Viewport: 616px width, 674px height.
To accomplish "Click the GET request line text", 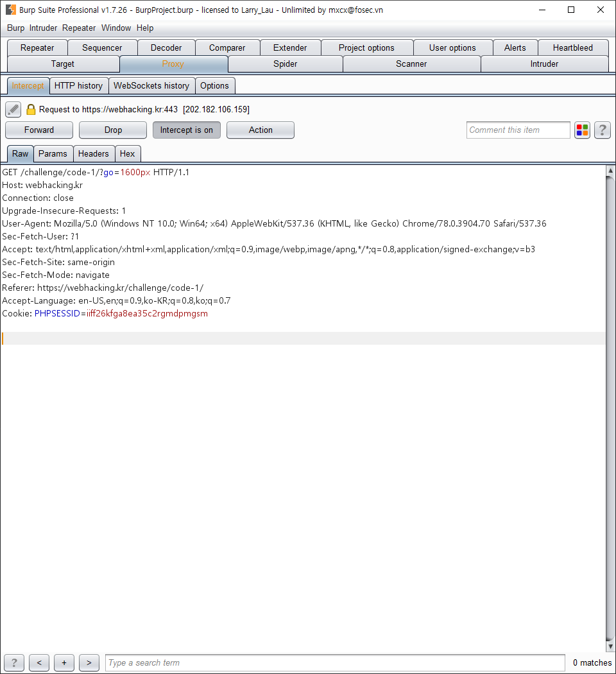I will pyautogui.click(x=96, y=173).
